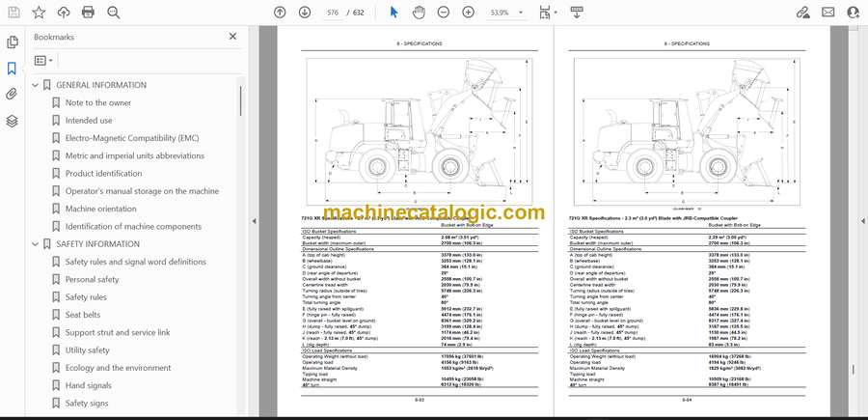Open the bookmarks options menu
Screen dimensions: 868x420
coord(43,61)
